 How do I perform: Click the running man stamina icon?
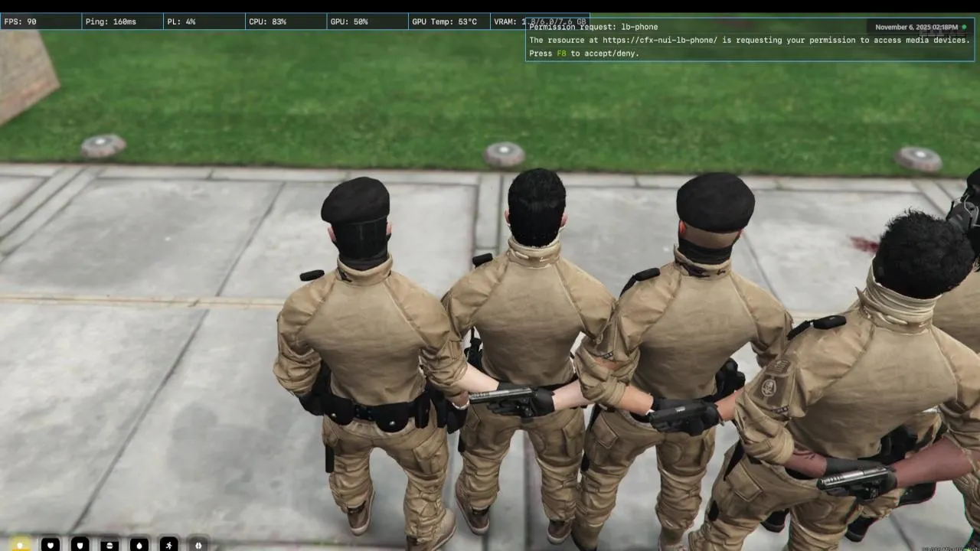tap(168, 545)
